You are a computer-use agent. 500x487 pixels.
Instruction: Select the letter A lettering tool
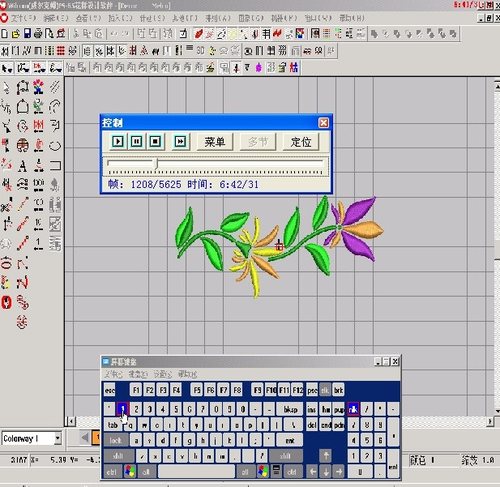pyautogui.click(x=22, y=165)
